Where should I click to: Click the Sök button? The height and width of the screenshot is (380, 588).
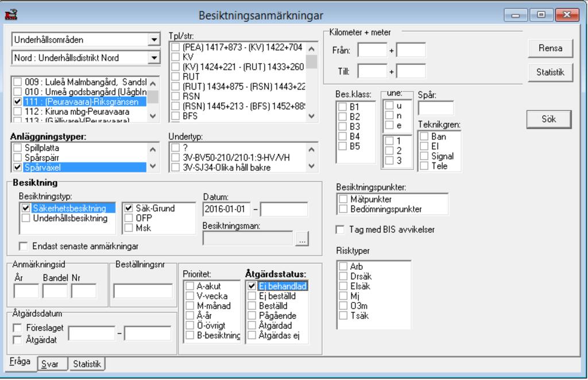[548, 119]
